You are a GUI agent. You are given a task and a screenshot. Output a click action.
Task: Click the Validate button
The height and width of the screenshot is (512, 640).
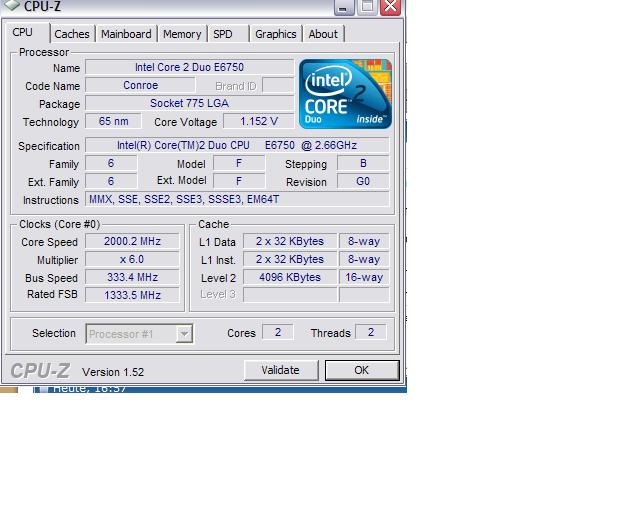(x=281, y=370)
